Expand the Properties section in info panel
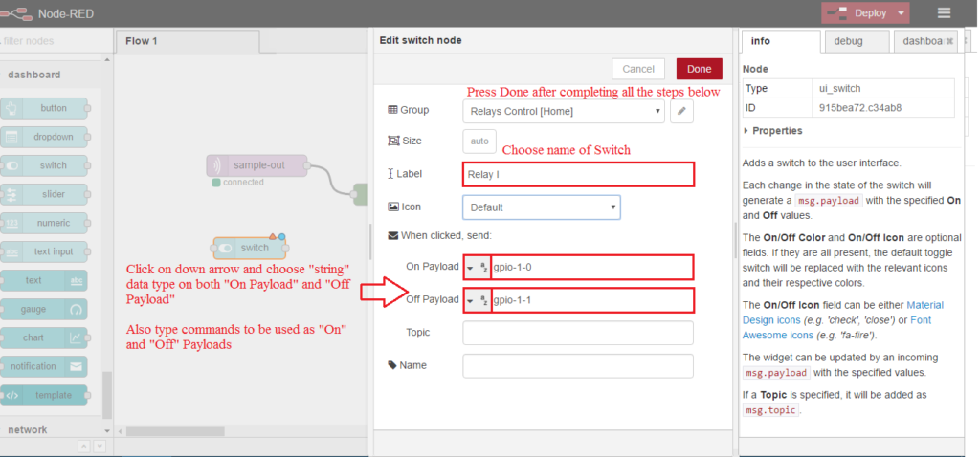Image resolution: width=980 pixels, height=457 pixels. pos(775,131)
